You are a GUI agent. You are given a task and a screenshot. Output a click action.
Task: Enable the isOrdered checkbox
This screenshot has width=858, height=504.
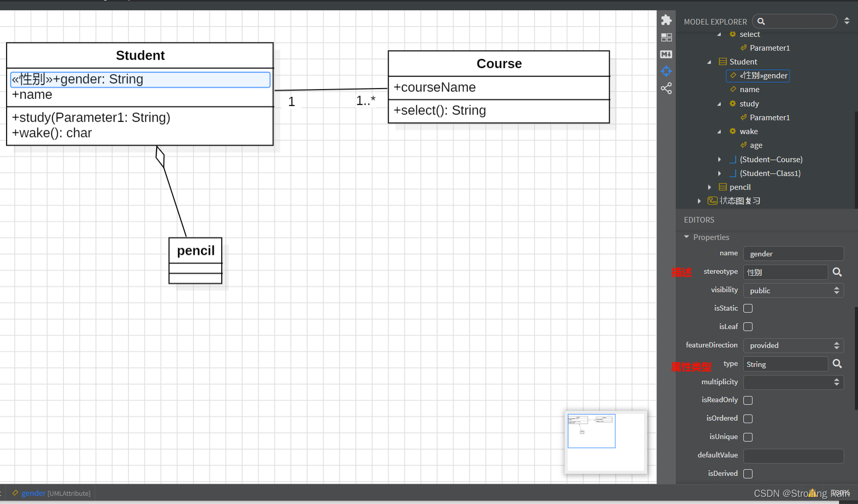point(748,419)
